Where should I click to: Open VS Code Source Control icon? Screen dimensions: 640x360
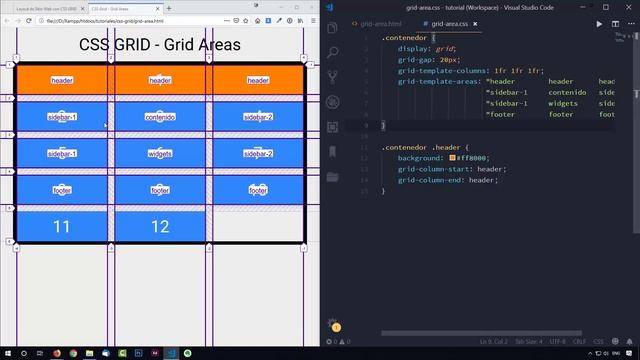coord(332,77)
